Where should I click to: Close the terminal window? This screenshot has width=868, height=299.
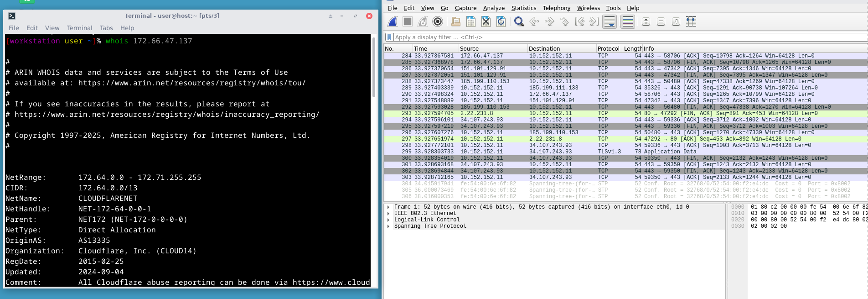(369, 16)
